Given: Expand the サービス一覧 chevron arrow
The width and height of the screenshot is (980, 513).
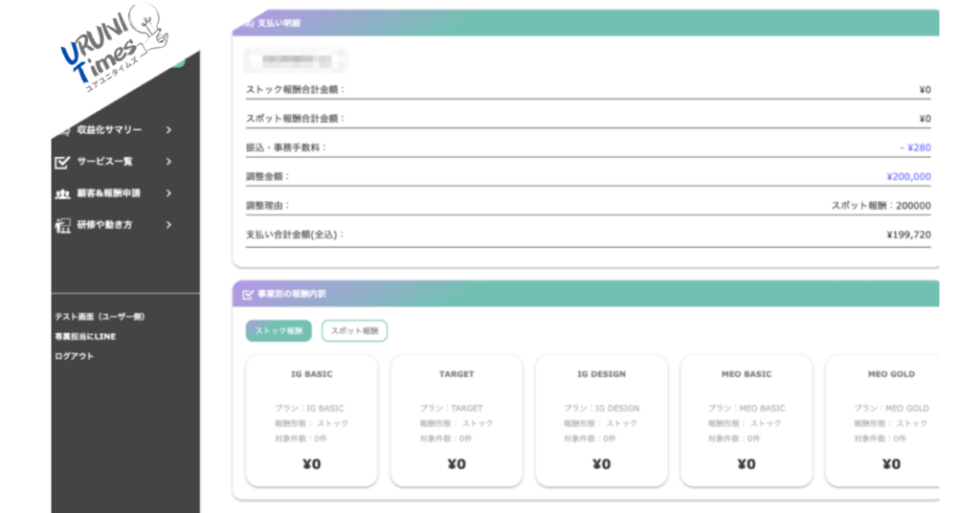Looking at the screenshot, I should (168, 162).
